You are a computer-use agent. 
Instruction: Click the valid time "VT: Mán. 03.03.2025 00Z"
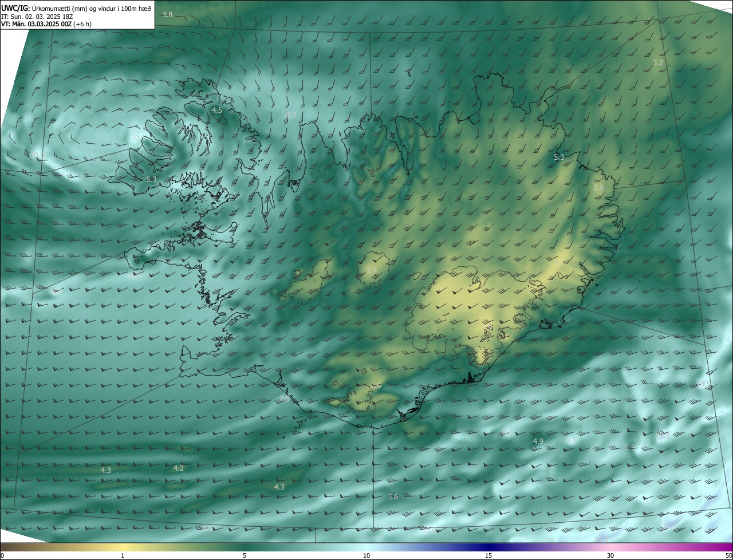pos(37,24)
